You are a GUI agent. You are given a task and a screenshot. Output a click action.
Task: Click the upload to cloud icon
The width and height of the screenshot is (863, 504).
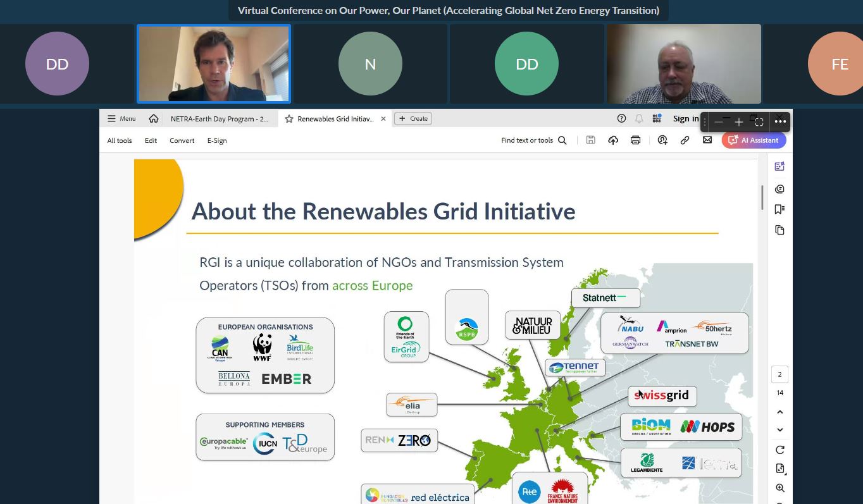[613, 140]
